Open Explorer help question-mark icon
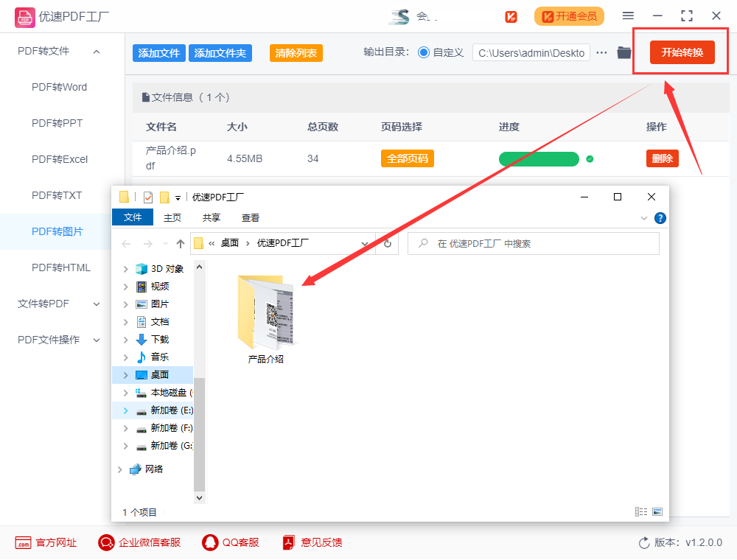Image resolution: width=737 pixels, height=560 pixels. 660,218
